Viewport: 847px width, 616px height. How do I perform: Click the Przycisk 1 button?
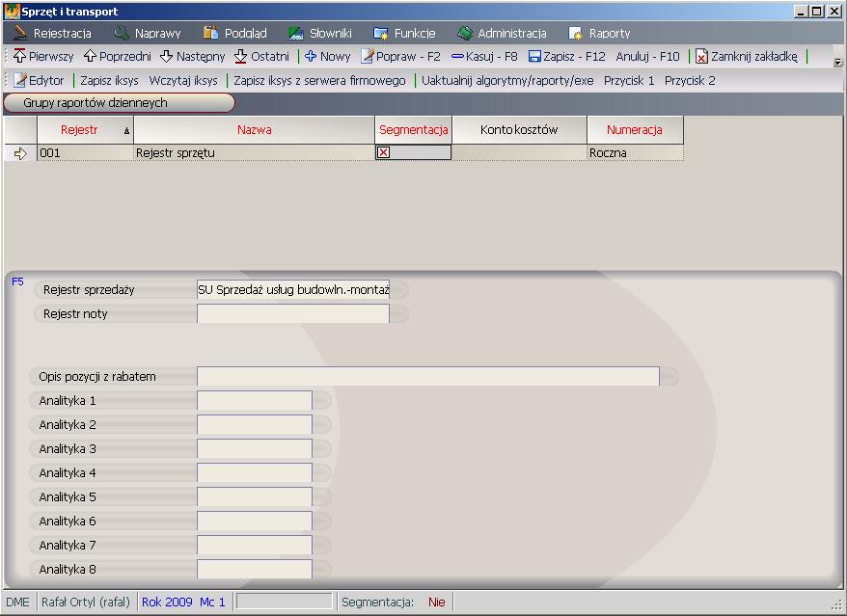click(x=629, y=80)
